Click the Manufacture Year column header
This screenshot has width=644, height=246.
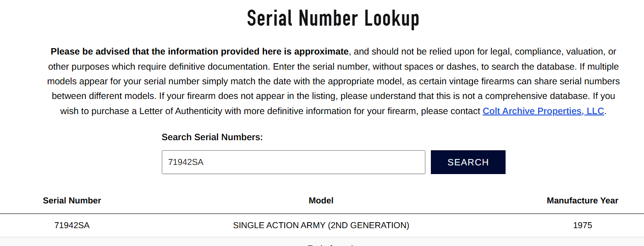(x=582, y=201)
